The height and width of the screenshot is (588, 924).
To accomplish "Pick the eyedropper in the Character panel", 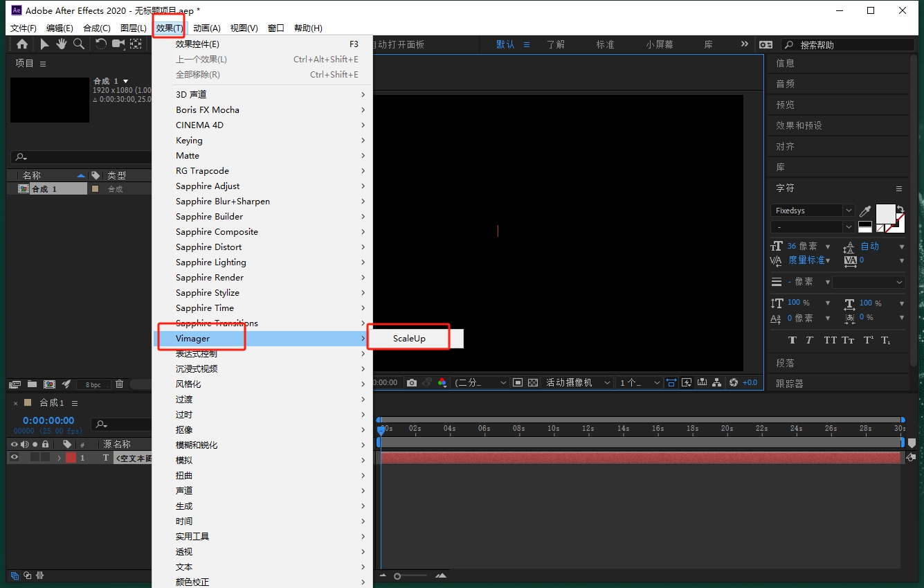I will click(x=865, y=211).
